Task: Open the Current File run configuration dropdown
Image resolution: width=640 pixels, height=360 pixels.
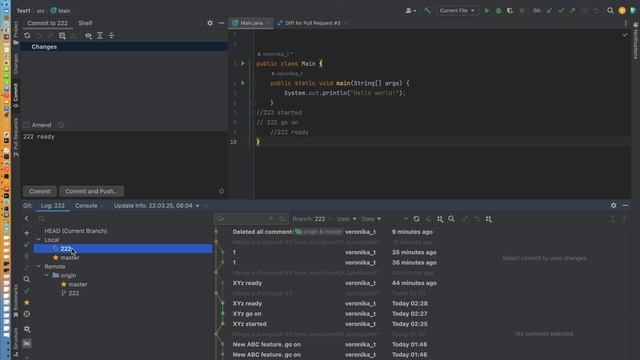Action: tap(457, 11)
